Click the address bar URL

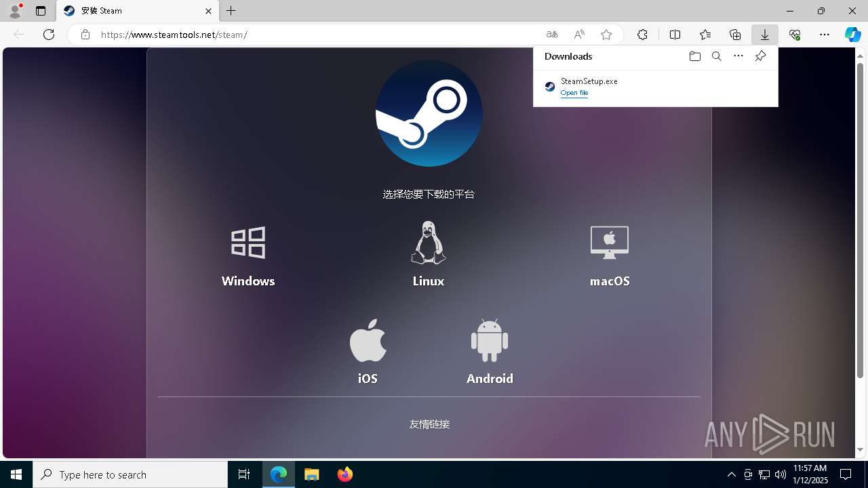[x=174, y=35]
